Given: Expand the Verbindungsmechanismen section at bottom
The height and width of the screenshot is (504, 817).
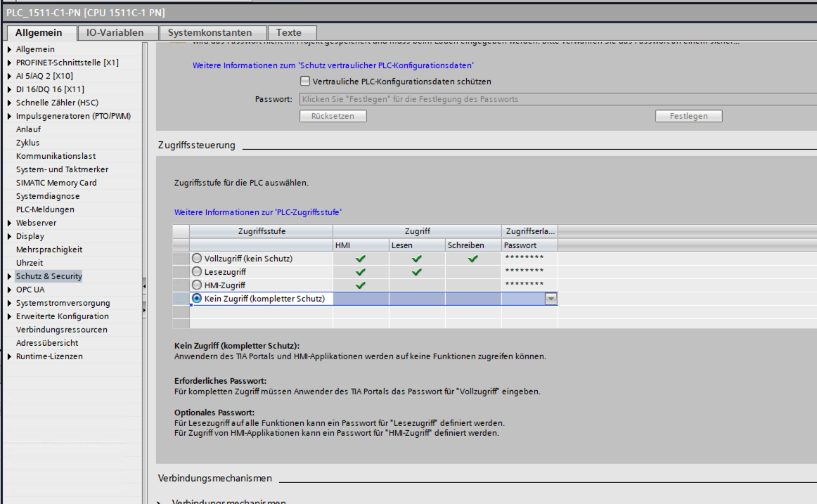Looking at the screenshot, I should 160,503.
